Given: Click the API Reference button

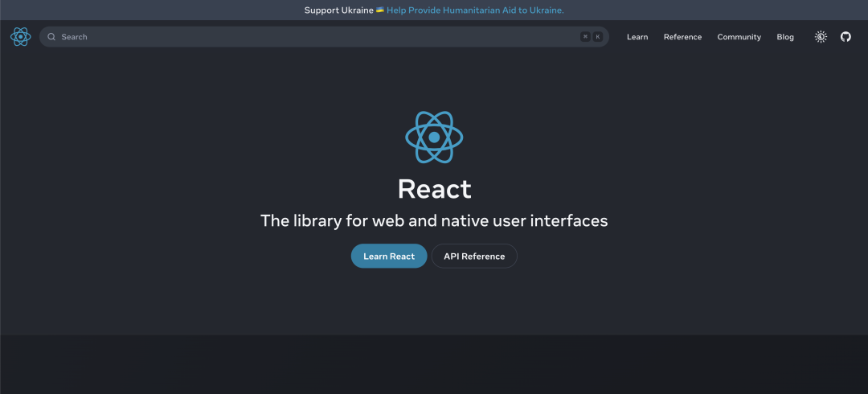Looking at the screenshot, I should click(x=474, y=256).
